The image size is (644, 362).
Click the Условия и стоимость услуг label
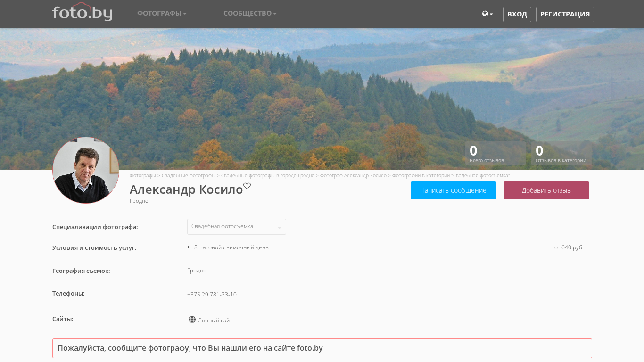tap(94, 247)
